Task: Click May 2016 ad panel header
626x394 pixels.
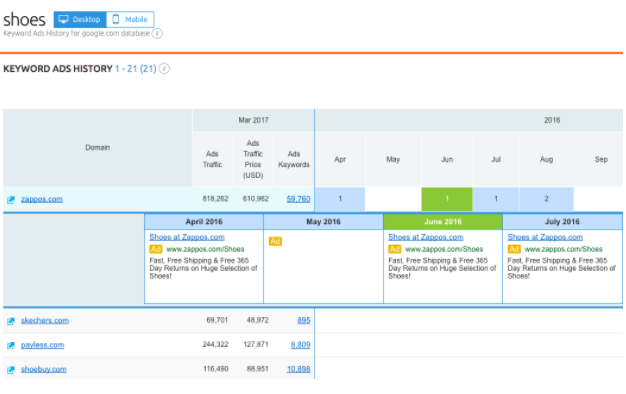Action: pyautogui.click(x=323, y=222)
